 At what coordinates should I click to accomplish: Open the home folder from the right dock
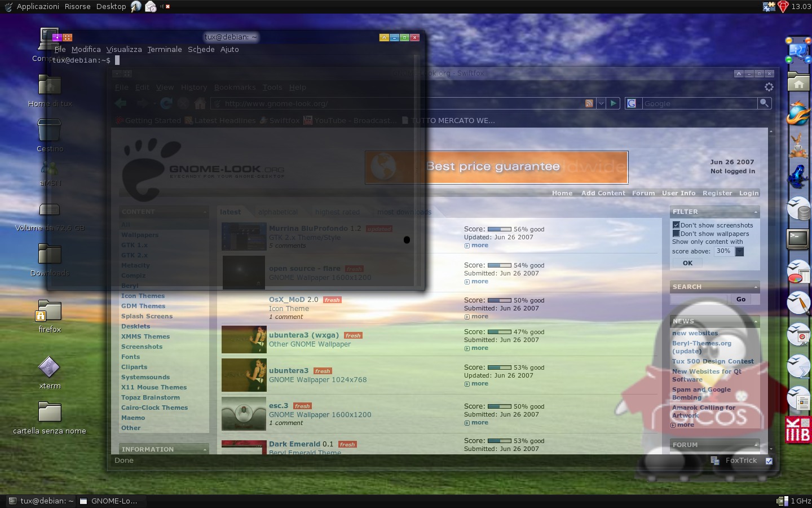pyautogui.click(x=798, y=82)
